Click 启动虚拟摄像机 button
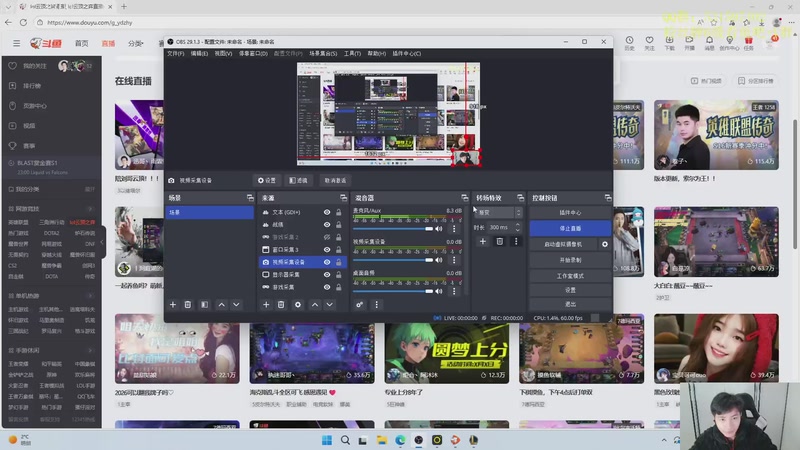Viewport: 800px width, 450px height. point(563,244)
